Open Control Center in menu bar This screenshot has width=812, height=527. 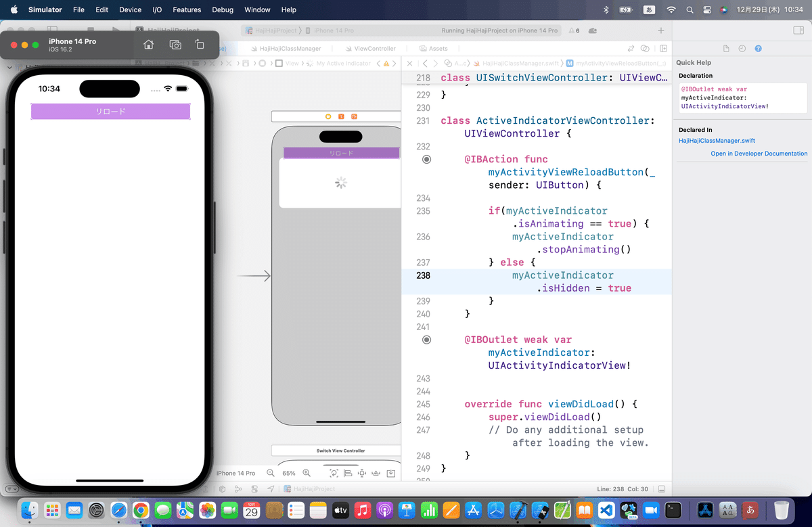(x=707, y=9)
